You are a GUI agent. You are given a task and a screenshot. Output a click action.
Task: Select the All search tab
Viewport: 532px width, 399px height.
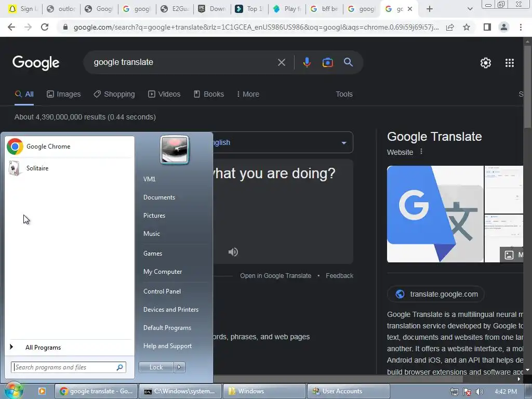tap(24, 94)
